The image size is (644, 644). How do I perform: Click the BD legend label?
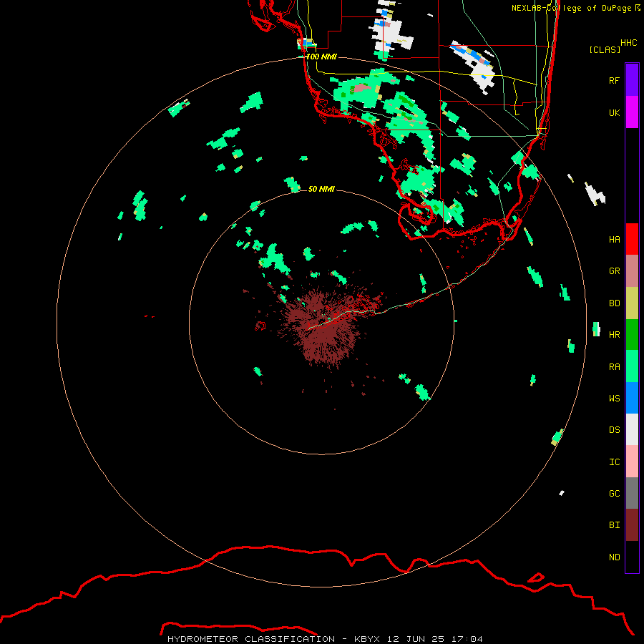tap(614, 303)
